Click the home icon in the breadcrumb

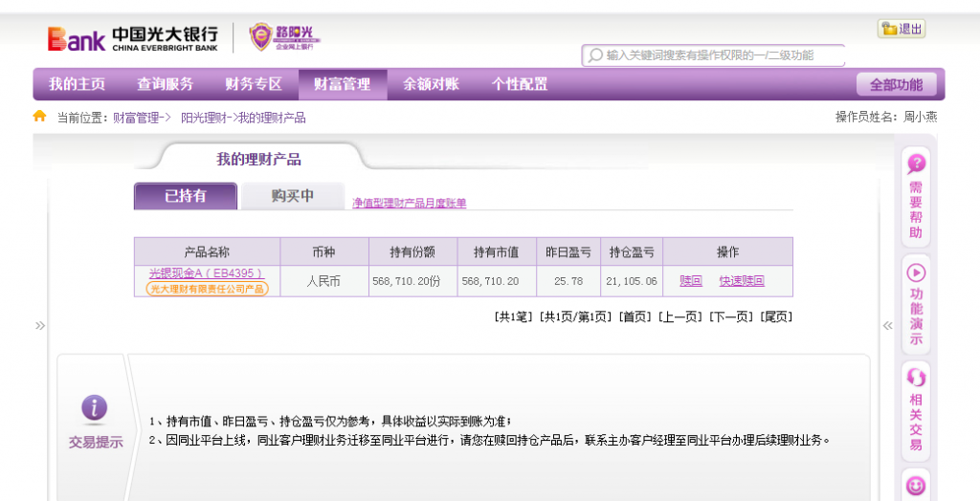tap(39, 117)
